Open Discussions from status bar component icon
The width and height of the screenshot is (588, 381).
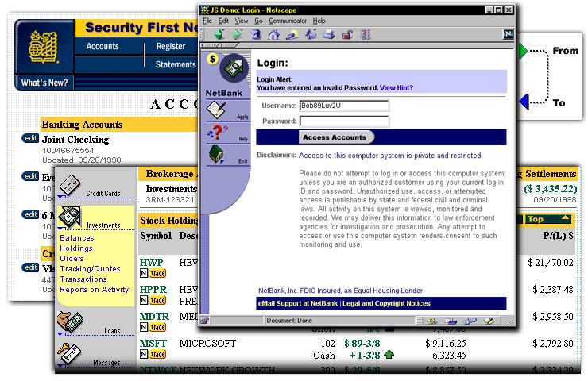470,321
